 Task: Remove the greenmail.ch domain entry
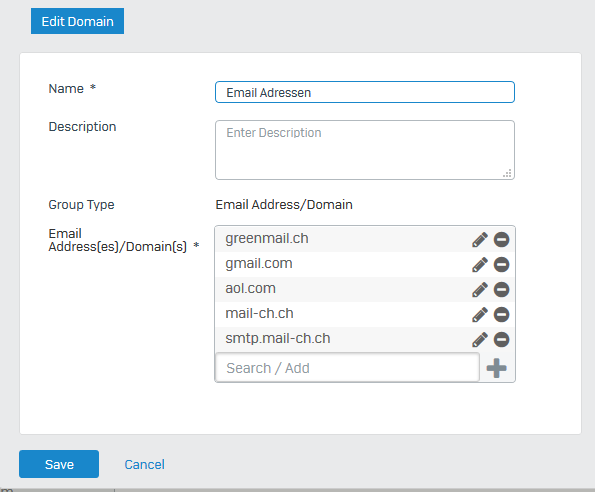click(501, 240)
